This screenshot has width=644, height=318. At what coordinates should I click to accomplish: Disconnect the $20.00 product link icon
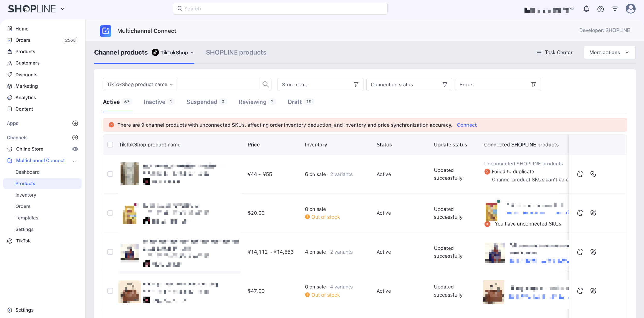(x=593, y=213)
